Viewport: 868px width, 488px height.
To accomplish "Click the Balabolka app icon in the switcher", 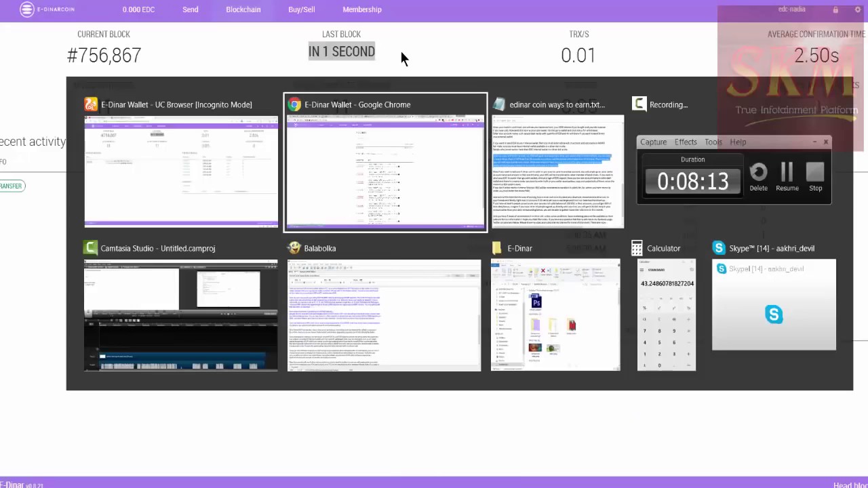I will (x=294, y=248).
